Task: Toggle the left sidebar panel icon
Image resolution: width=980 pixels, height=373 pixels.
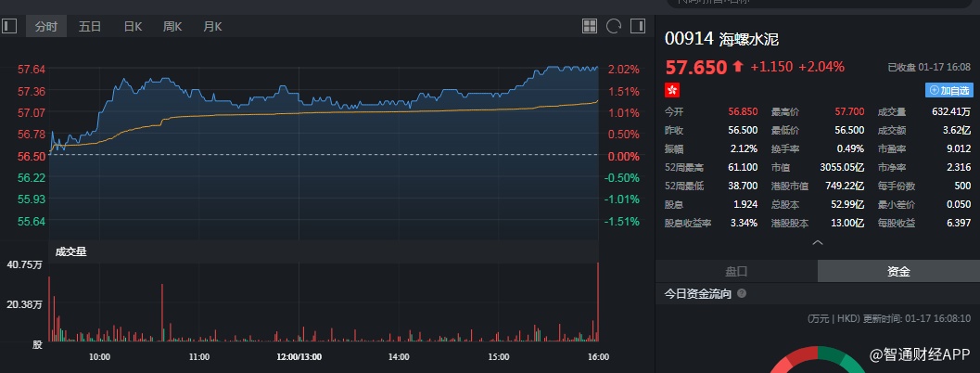Action: click(x=9, y=26)
